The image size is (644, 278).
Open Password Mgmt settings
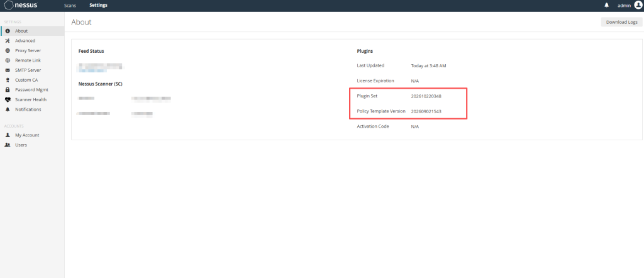[x=33, y=89]
